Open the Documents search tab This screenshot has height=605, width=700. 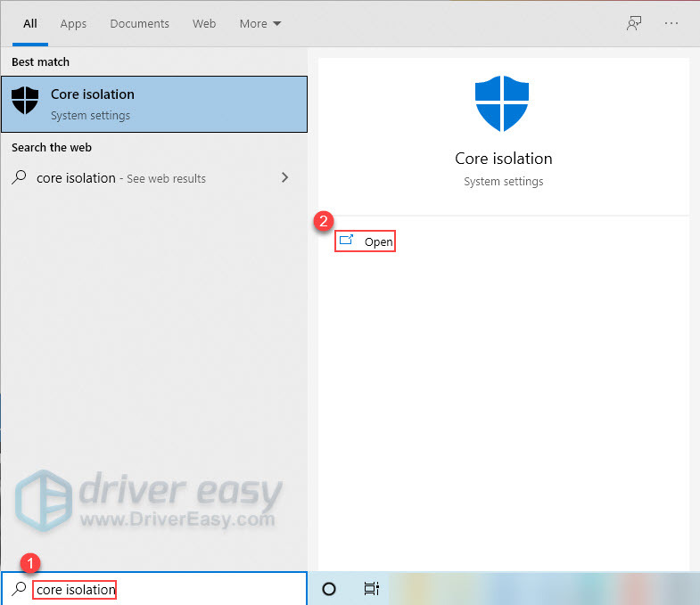pyautogui.click(x=139, y=24)
